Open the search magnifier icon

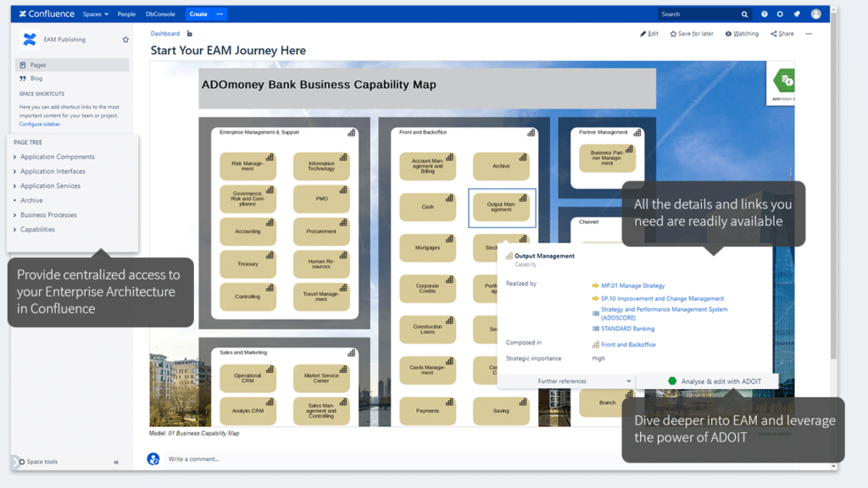(x=743, y=14)
